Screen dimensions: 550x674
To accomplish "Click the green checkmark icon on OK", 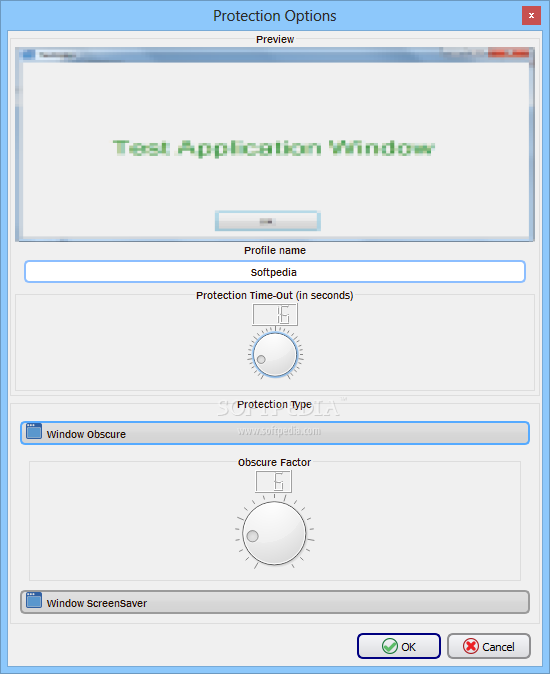I will [x=390, y=646].
